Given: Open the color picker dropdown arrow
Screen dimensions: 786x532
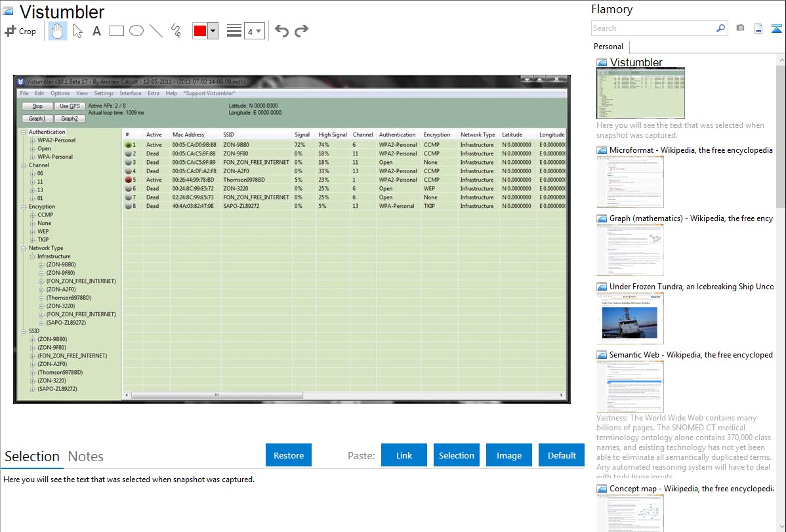Looking at the screenshot, I should click(213, 31).
